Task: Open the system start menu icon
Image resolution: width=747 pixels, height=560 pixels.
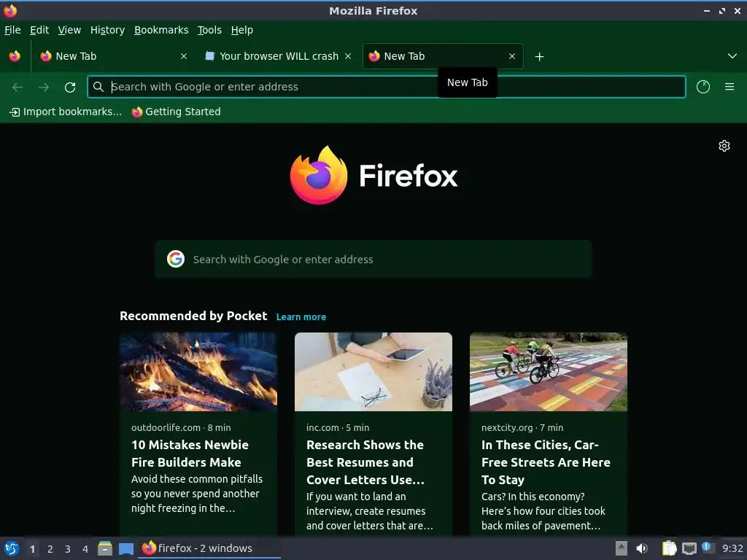Action: [x=12, y=548]
